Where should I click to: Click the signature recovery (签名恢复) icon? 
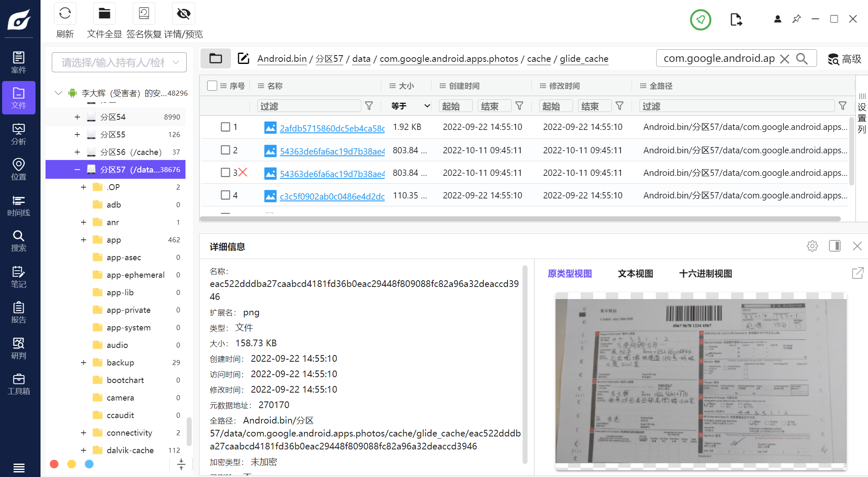(144, 14)
